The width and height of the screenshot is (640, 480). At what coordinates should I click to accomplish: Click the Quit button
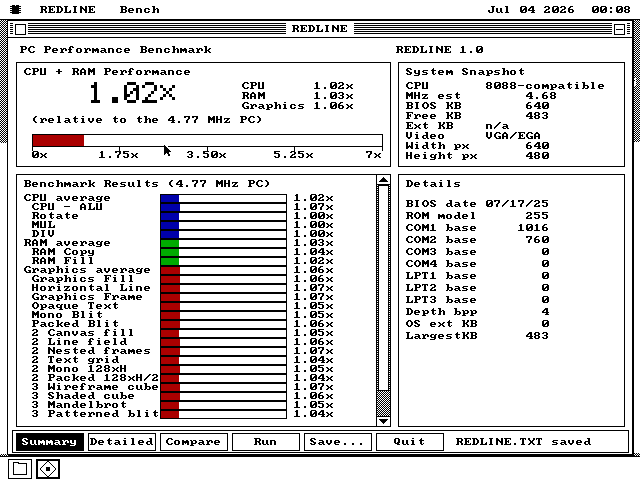[x=409, y=442]
